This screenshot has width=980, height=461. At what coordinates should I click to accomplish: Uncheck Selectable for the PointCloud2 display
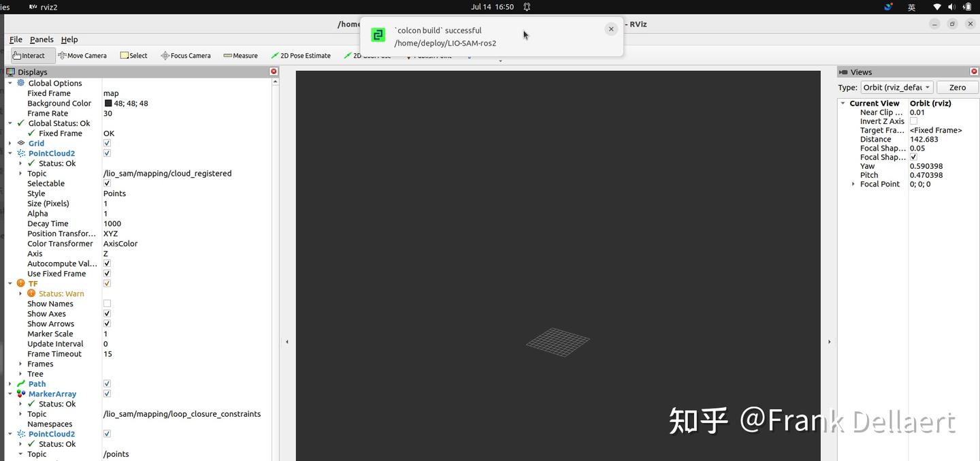[x=106, y=182]
